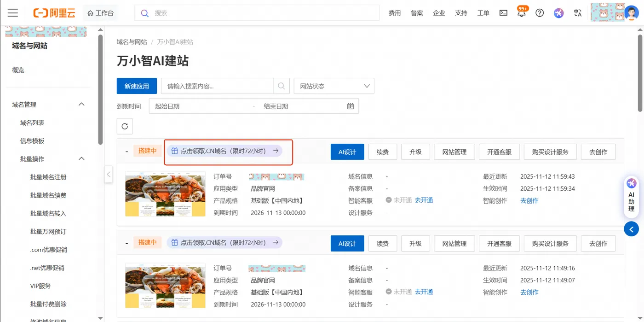Collapse the 域名管理 section
Viewport: 644px width, 322px height.
(x=81, y=104)
